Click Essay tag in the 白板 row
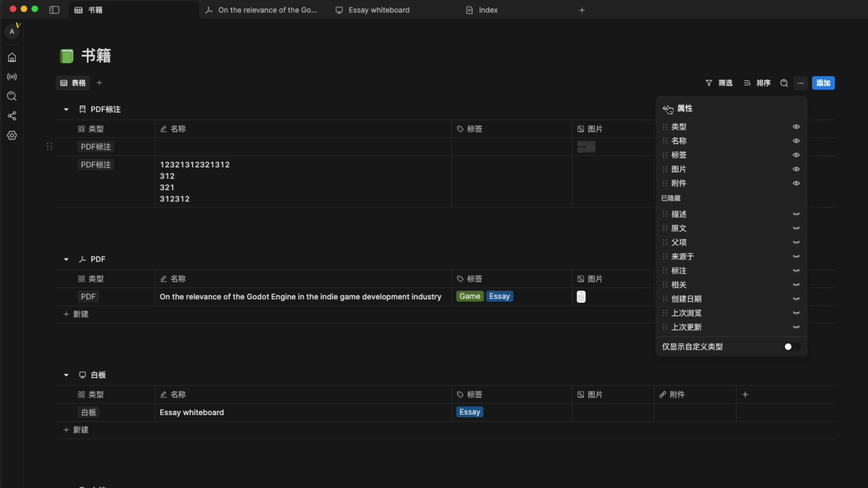This screenshot has width=868, height=488. [x=470, y=412]
